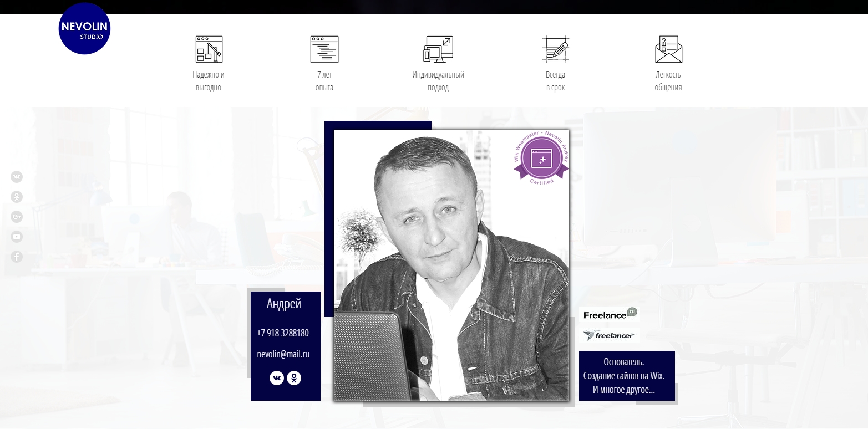Click the 'Всегда в срок' text label
This screenshot has height=429, width=868.
[555, 81]
